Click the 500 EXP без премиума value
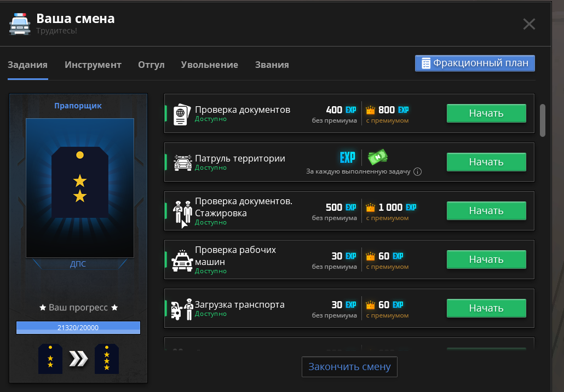The image size is (564, 392). [341, 207]
